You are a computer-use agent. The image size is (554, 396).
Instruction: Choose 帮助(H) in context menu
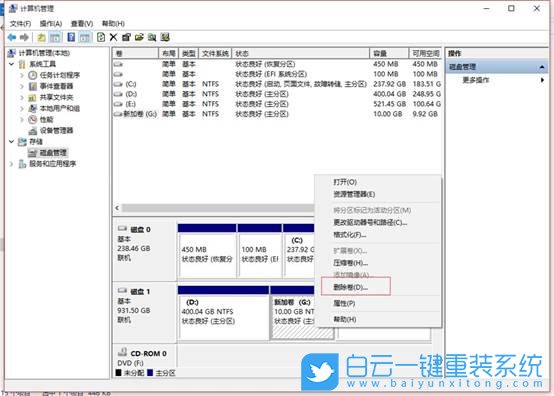click(x=378, y=319)
